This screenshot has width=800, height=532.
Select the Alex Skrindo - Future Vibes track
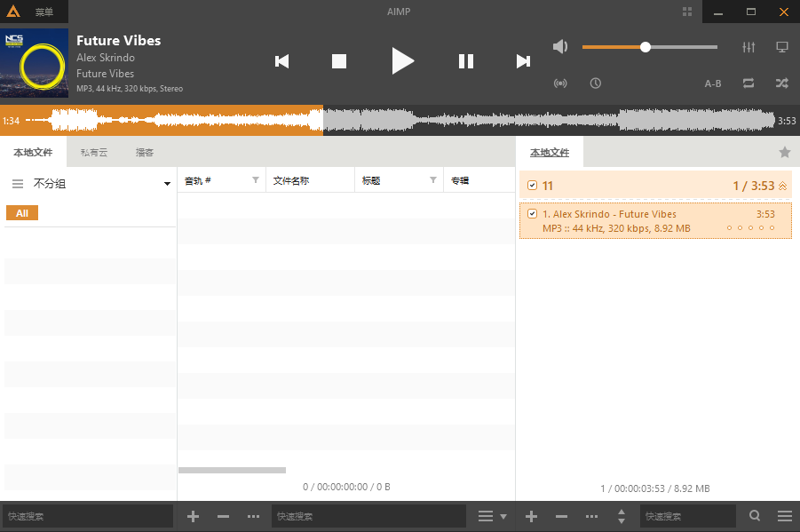click(655, 220)
